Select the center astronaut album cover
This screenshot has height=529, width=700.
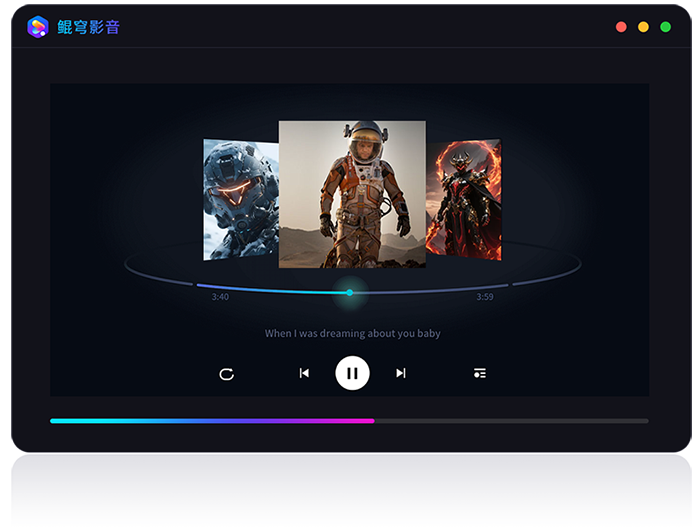pos(352,194)
